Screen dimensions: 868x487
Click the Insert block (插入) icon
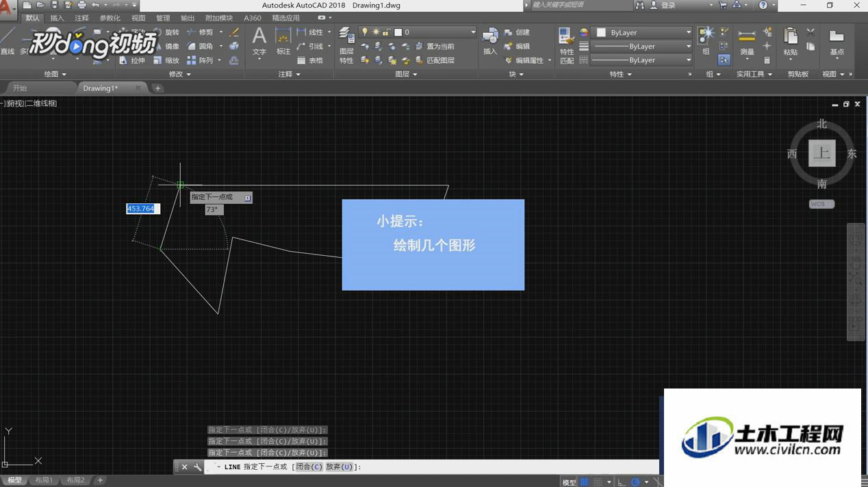point(490,41)
